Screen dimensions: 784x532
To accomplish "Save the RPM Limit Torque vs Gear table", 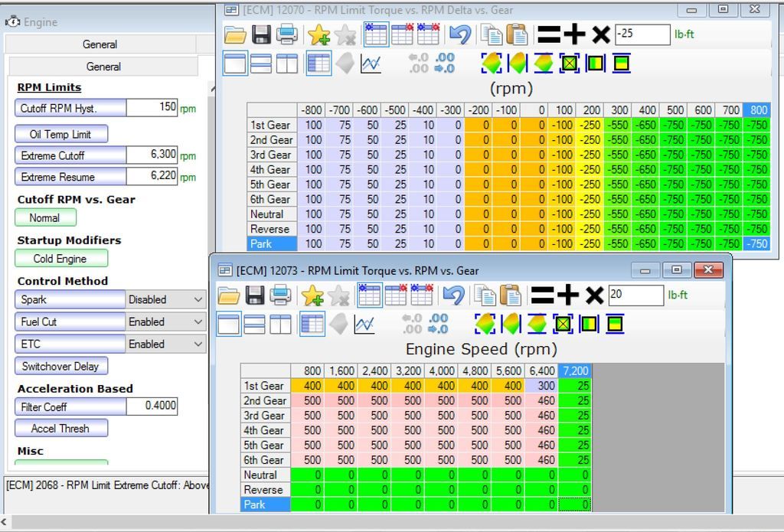I will [x=253, y=295].
